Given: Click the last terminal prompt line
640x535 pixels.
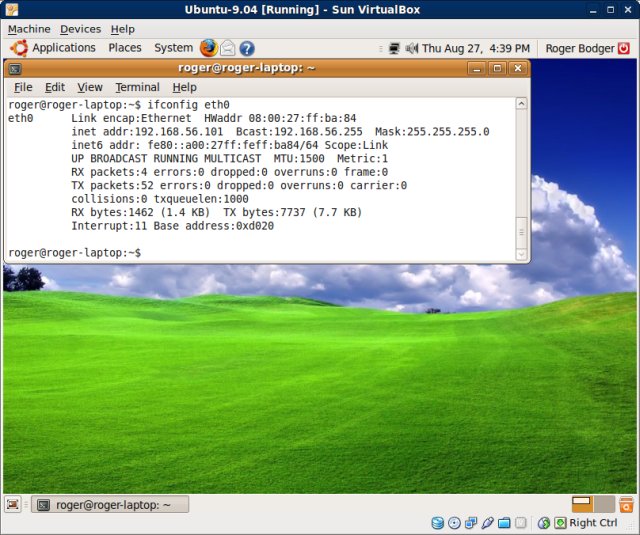Looking at the screenshot, I should (x=75, y=253).
